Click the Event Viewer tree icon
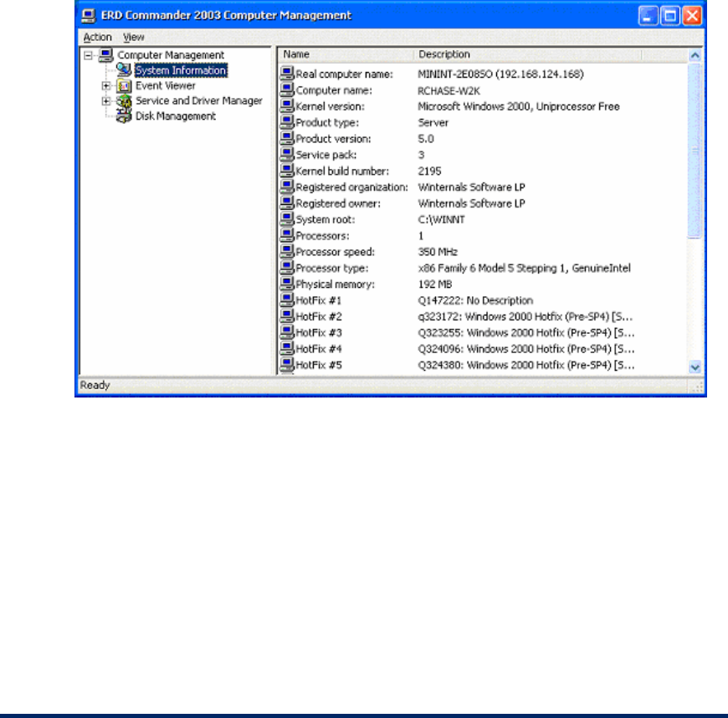The width and height of the screenshot is (728, 718). pos(124,85)
